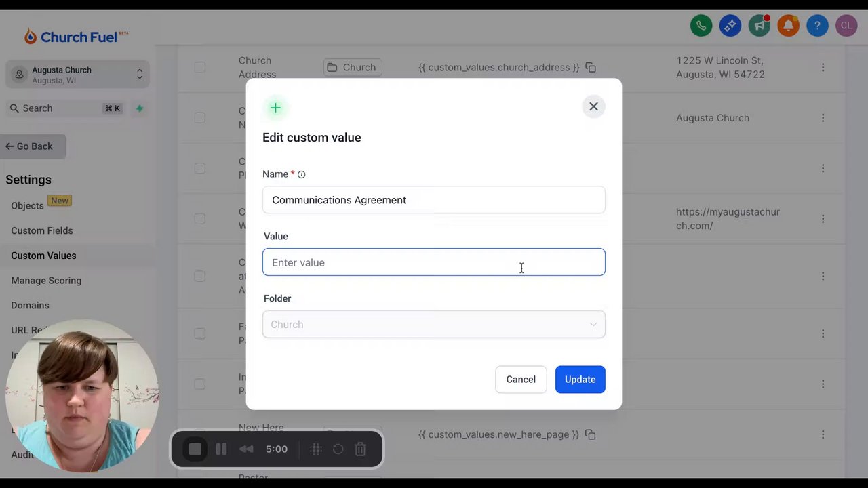Pause the screen recording
Image resolution: width=868 pixels, height=488 pixels.
[x=221, y=449]
